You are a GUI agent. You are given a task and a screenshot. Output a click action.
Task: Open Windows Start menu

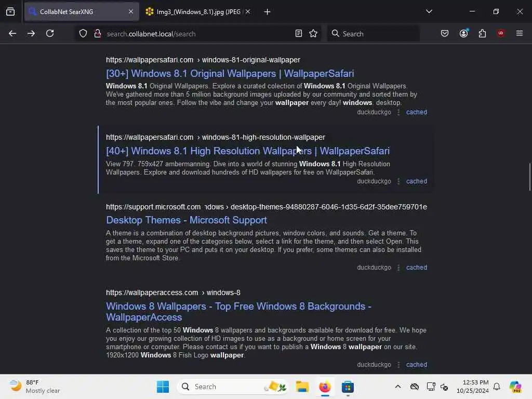tap(163, 387)
